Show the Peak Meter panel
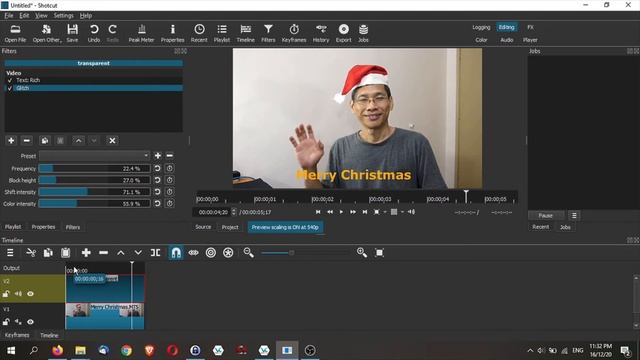The height and width of the screenshot is (360, 640). 141,33
